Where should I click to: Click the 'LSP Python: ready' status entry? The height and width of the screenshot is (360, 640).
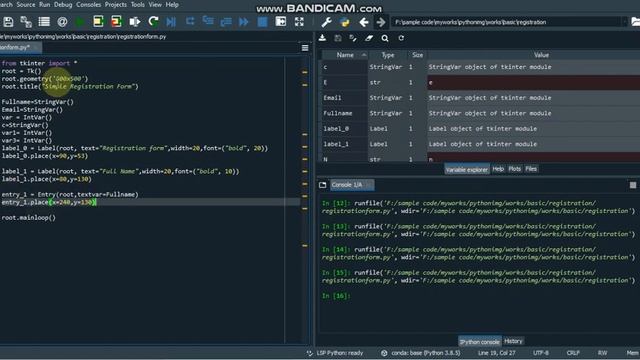point(340,353)
